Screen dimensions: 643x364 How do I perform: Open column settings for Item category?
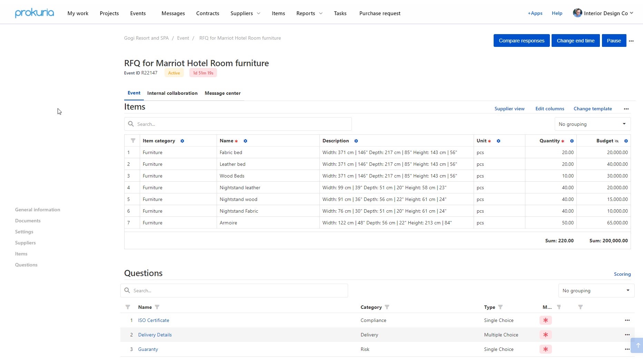(182, 141)
